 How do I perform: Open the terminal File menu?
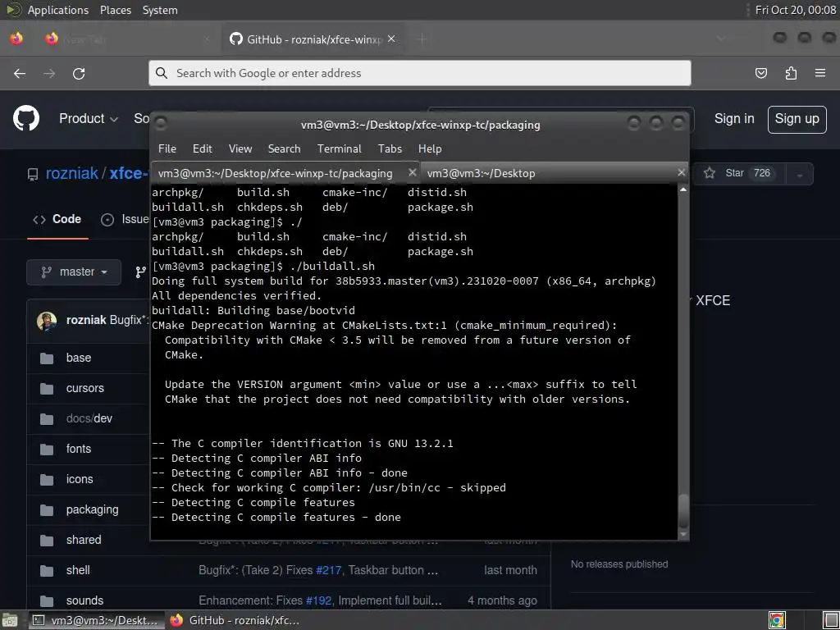167,149
